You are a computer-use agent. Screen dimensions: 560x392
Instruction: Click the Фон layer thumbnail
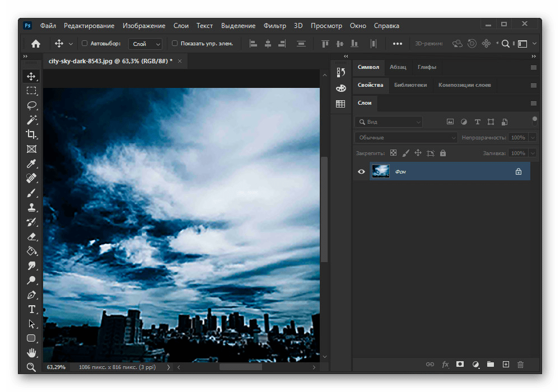[x=380, y=171]
